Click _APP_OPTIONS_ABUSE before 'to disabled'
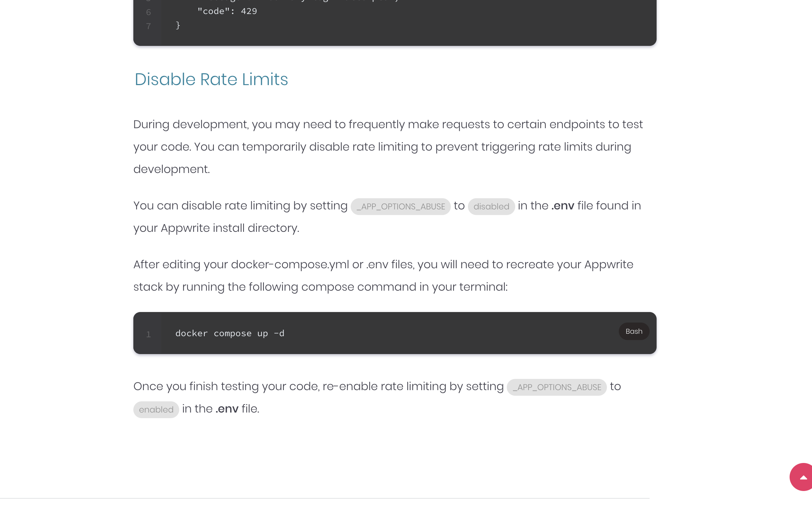This screenshot has width=812, height=512. click(x=400, y=207)
